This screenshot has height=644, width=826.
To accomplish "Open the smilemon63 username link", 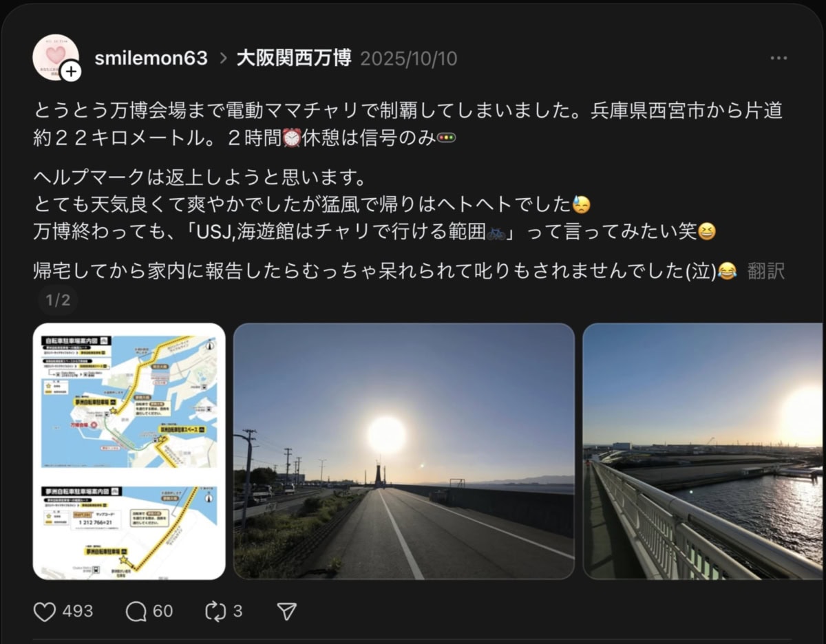I will coord(151,58).
